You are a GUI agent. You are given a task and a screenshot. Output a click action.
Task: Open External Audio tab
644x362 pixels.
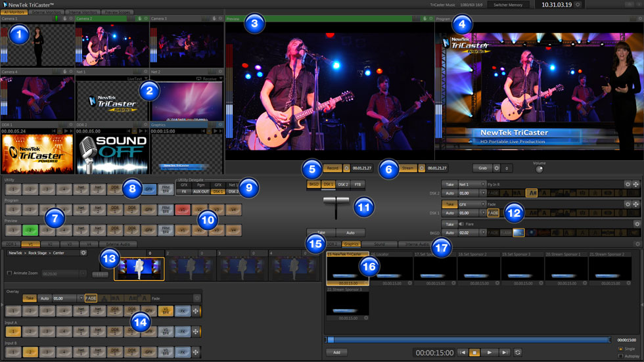(118, 244)
